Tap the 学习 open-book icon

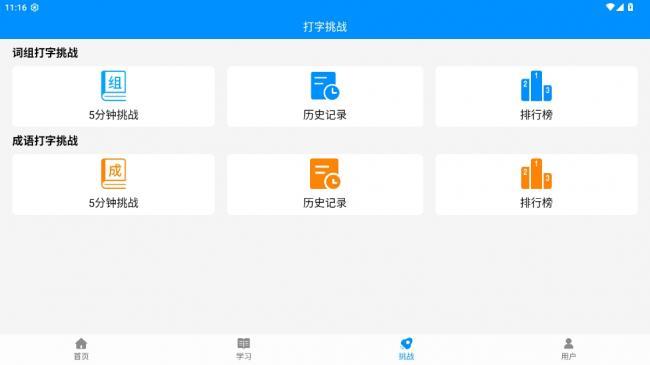[x=244, y=343]
